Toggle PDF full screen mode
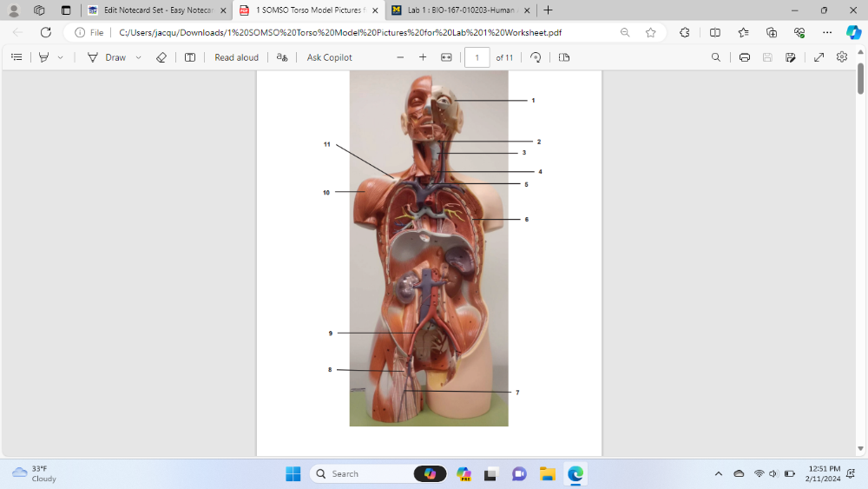Image resolution: width=868 pixels, height=489 pixels. (819, 57)
